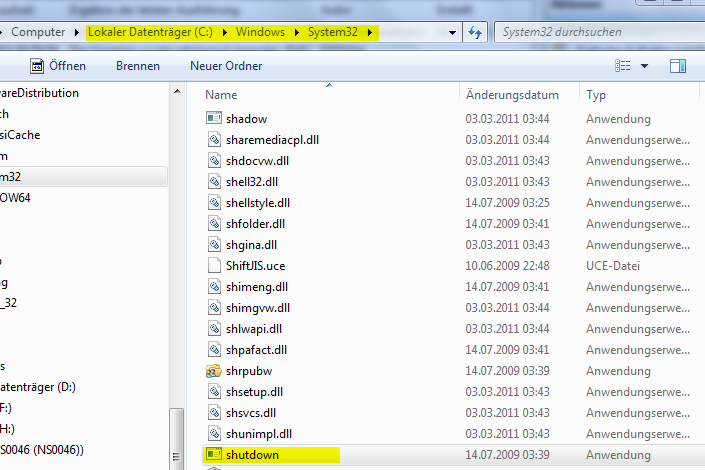Select the file name shimgvw.dll
The height and width of the screenshot is (470, 705).
[258, 308]
